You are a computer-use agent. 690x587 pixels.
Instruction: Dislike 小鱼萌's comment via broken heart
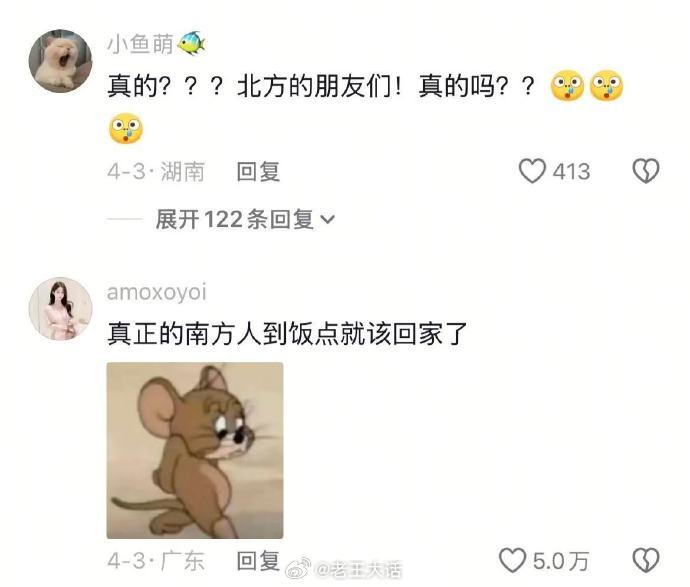646,171
